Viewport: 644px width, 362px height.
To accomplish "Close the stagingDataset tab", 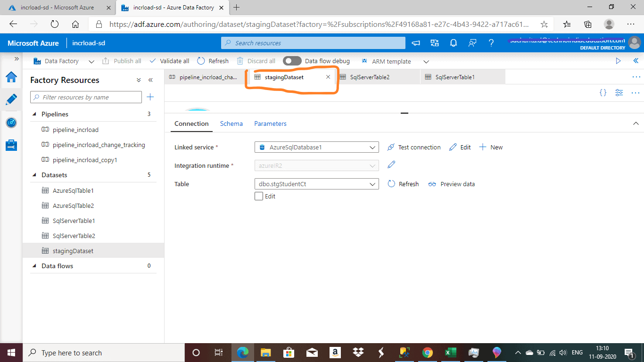I will click(x=328, y=77).
